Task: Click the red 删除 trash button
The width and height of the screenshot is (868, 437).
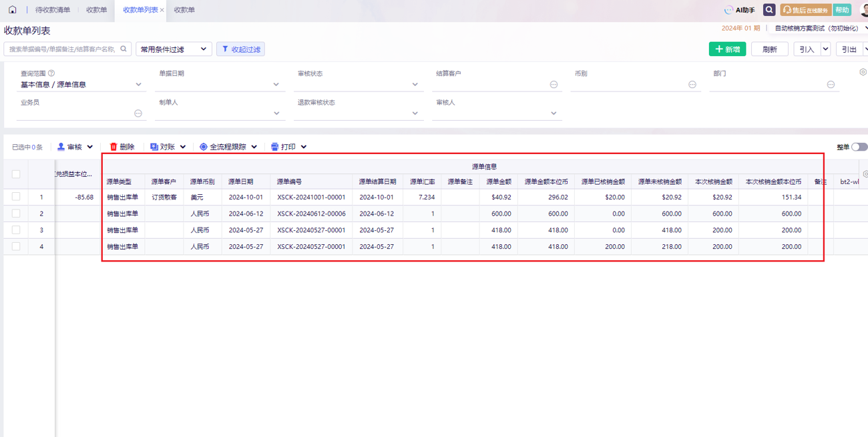Action: pos(122,147)
